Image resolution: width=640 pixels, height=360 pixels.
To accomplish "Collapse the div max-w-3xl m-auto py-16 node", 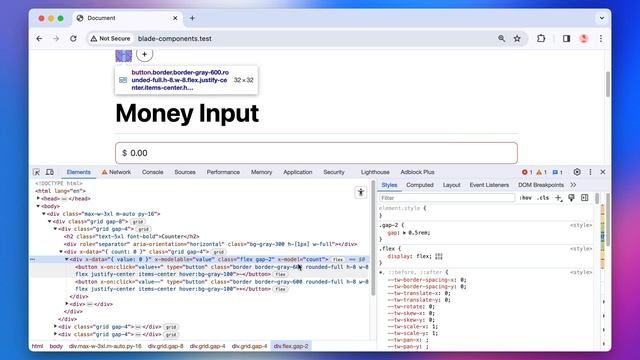I will click(44, 214).
